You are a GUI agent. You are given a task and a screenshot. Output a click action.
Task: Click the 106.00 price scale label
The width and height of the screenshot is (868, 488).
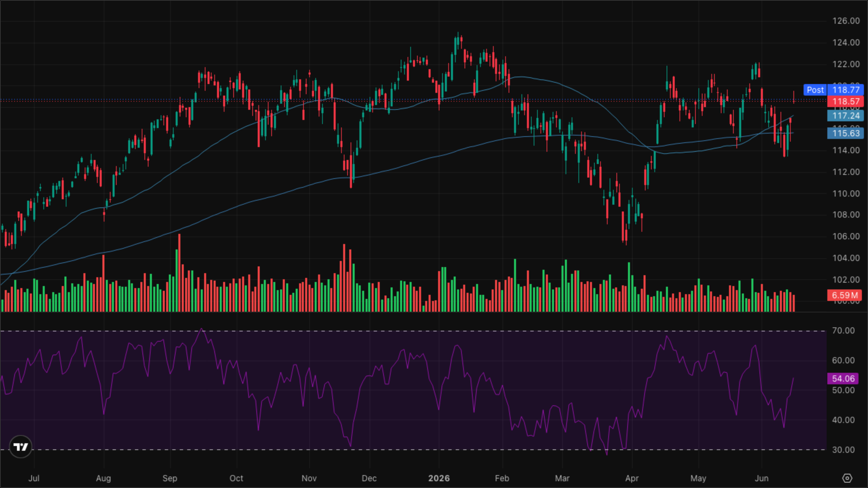tap(846, 236)
